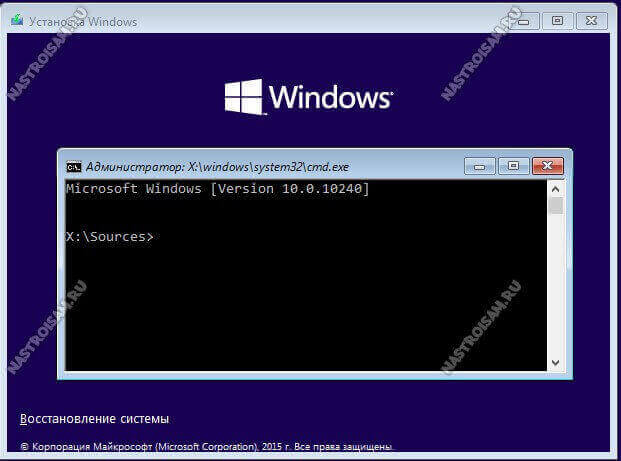
Task: Click the cmd window vertical scrollbar thumb
Action: 556,206
